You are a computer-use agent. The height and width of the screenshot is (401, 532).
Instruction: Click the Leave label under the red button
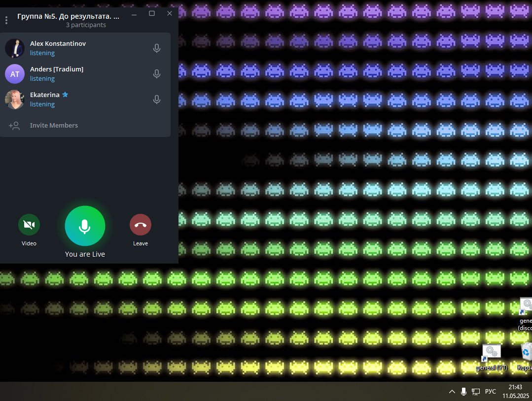click(141, 243)
